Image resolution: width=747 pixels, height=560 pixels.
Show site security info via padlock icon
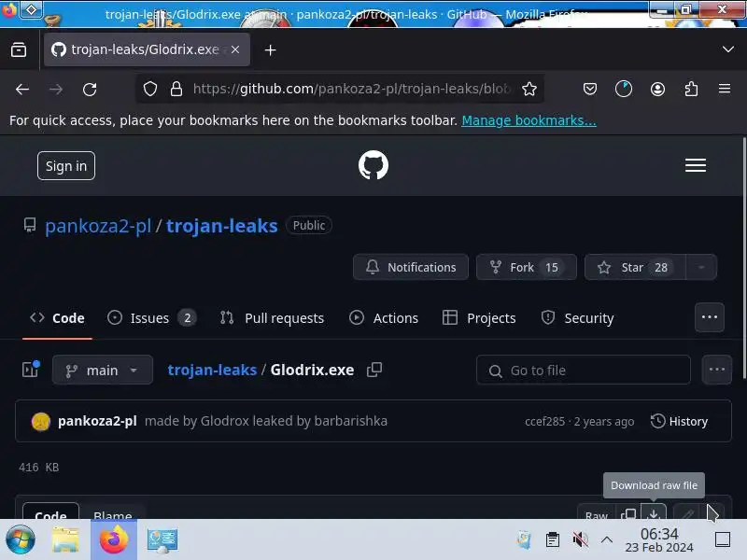coord(176,89)
